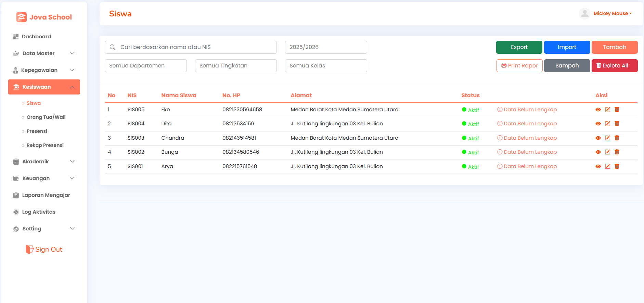View Eko's details with eye icon
Image resolution: width=644 pixels, height=303 pixels.
598,110
